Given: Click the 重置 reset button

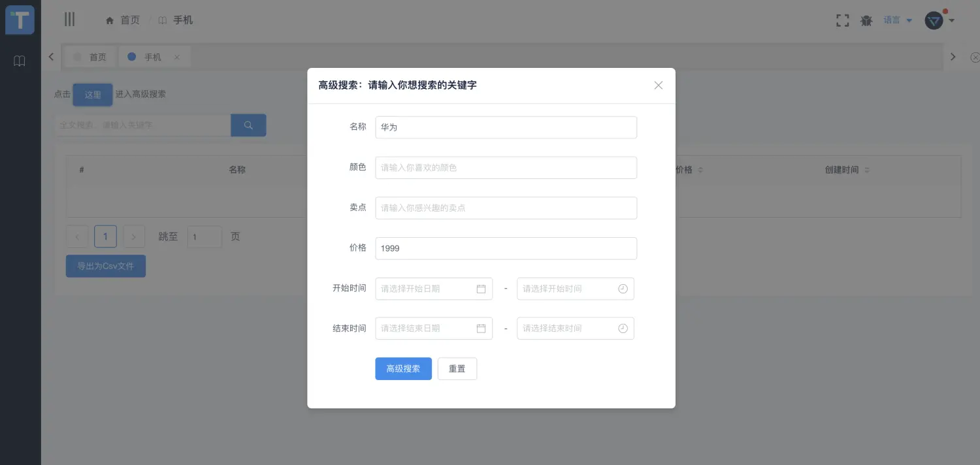Looking at the screenshot, I should click(x=457, y=369).
